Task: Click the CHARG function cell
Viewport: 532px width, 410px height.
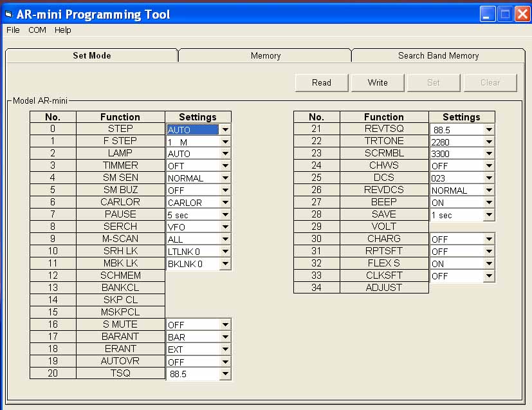Action: pos(384,239)
